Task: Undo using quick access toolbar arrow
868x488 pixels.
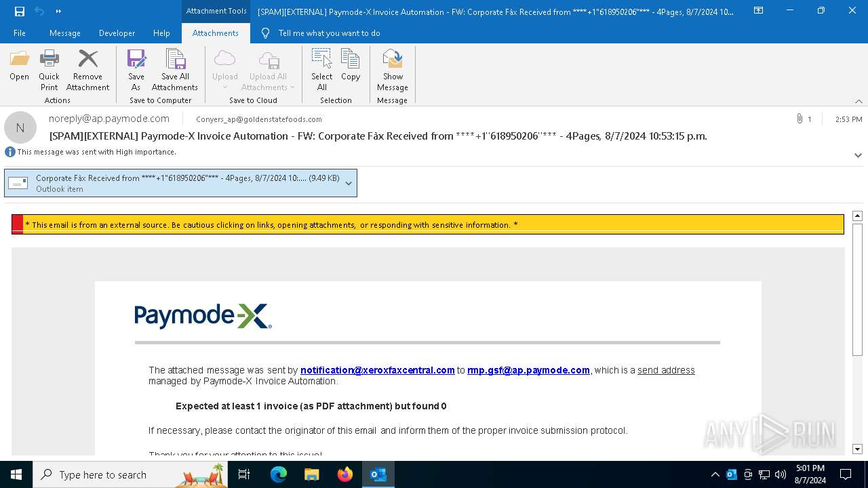Action: click(39, 11)
